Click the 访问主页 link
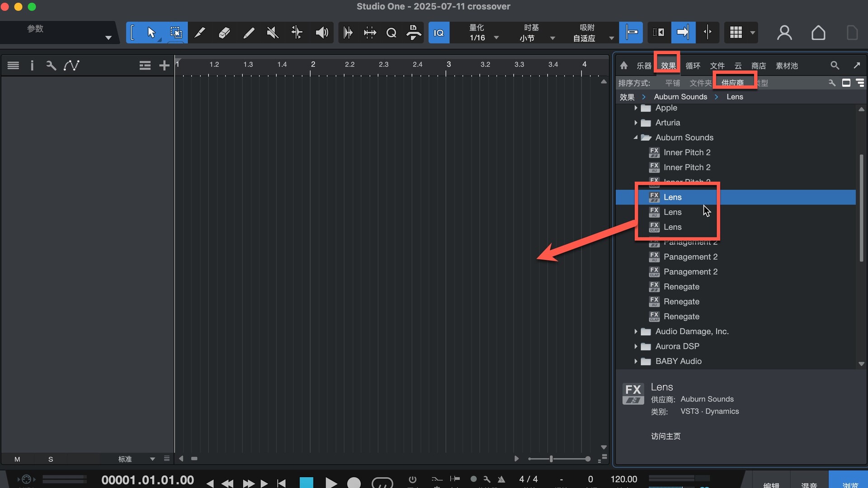 pyautogui.click(x=665, y=436)
